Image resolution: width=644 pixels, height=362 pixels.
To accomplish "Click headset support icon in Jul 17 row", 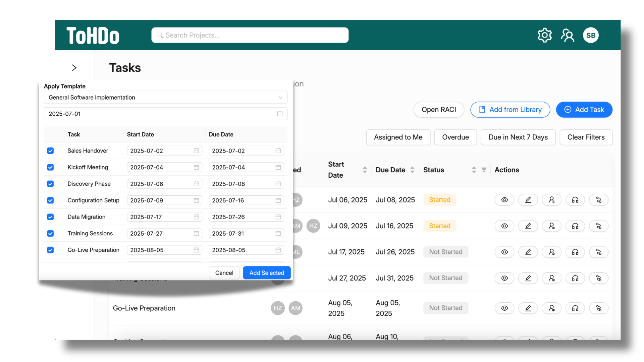I will point(575,252).
